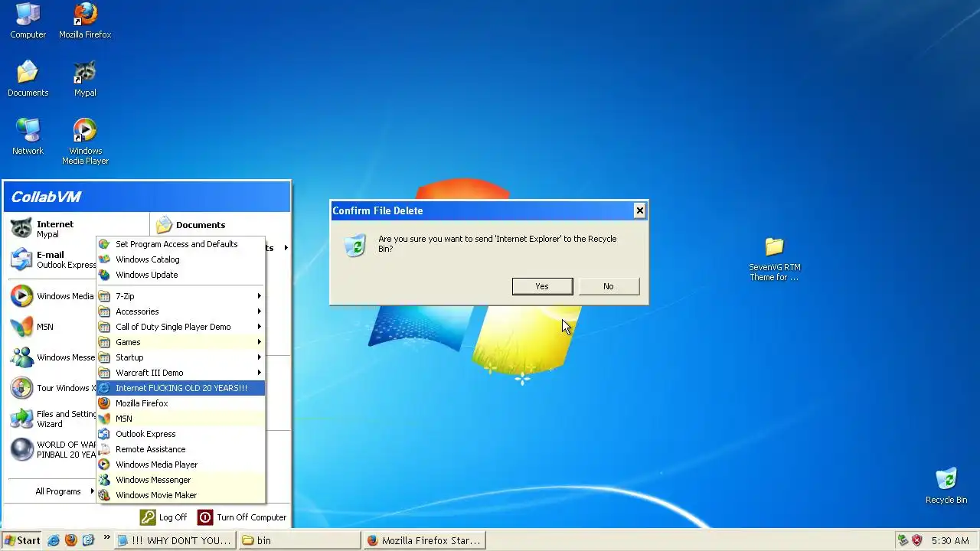Click the Safely Remove Hardware tray icon
Image resolution: width=980 pixels, height=551 pixels.
pyautogui.click(x=903, y=540)
